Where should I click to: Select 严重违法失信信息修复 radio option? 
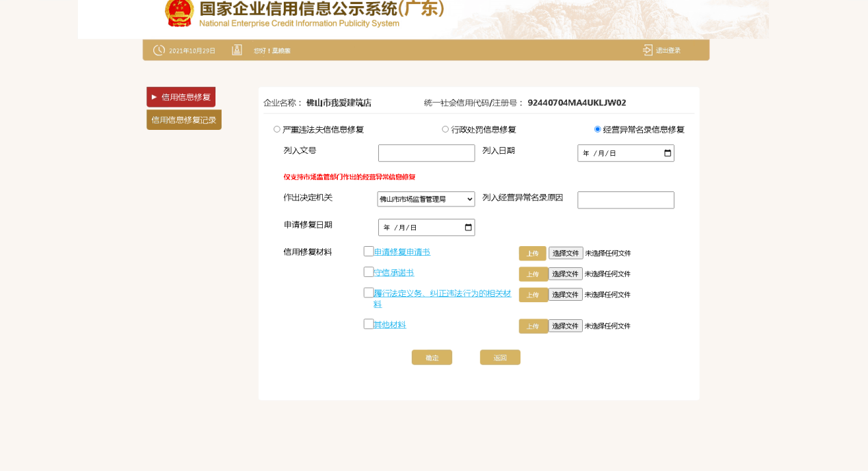click(x=277, y=129)
